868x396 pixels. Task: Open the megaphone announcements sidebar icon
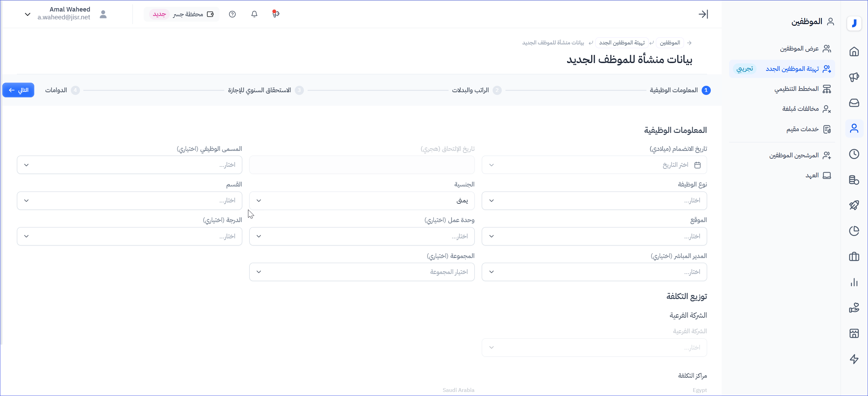(854, 77)
